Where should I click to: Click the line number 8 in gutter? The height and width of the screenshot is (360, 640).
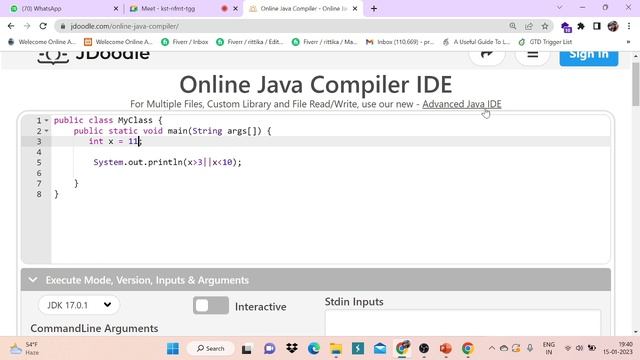pyautogui.click(x=39, y=194)
